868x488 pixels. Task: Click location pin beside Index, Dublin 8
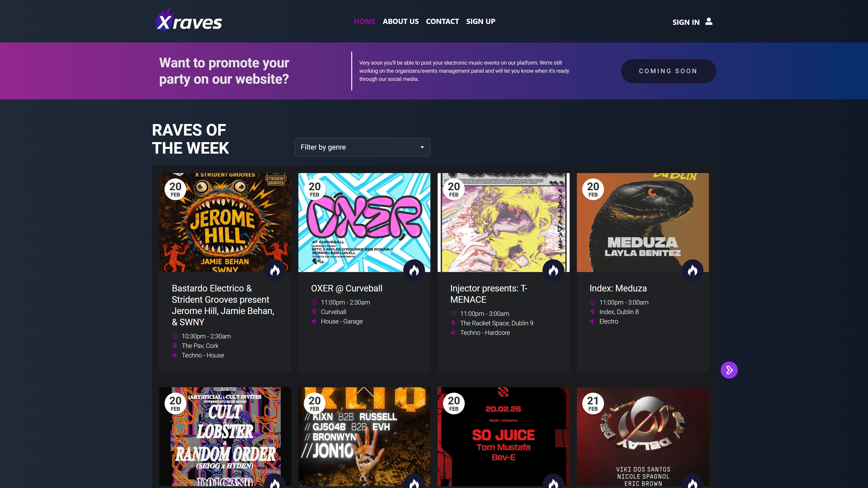point(592,312)
